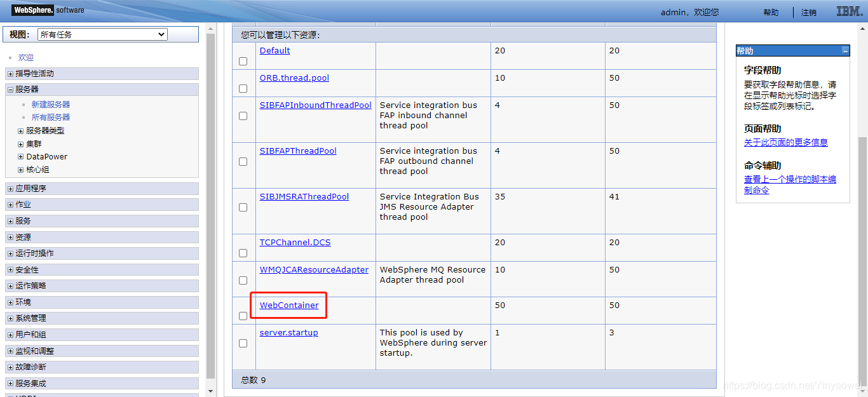Select the SIBJMSRAThreadPool row checkbox
This screenshot has height=397, width=868.
(243, 208)
